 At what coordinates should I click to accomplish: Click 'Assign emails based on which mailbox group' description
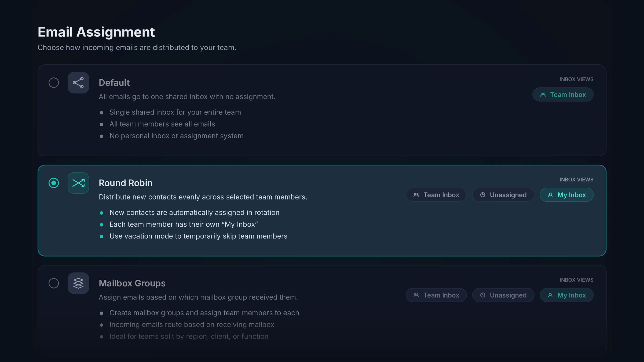[198, 297]
